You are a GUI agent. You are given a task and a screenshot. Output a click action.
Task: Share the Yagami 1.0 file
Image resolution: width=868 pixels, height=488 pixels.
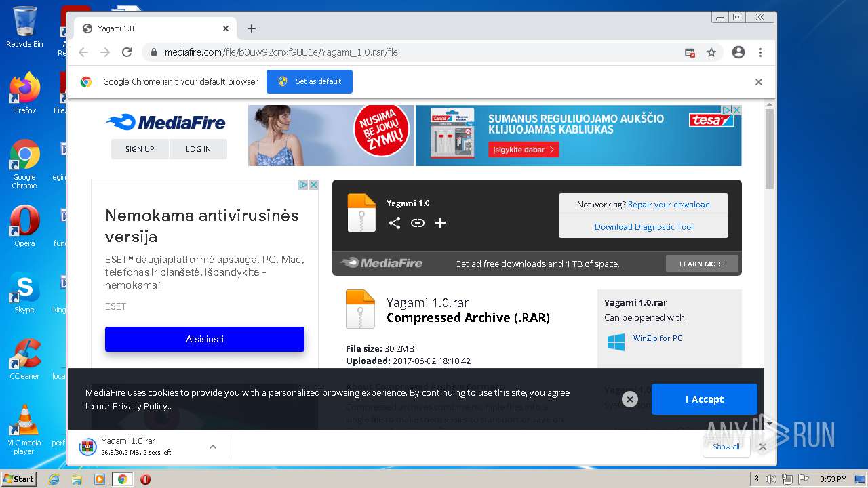395,223
